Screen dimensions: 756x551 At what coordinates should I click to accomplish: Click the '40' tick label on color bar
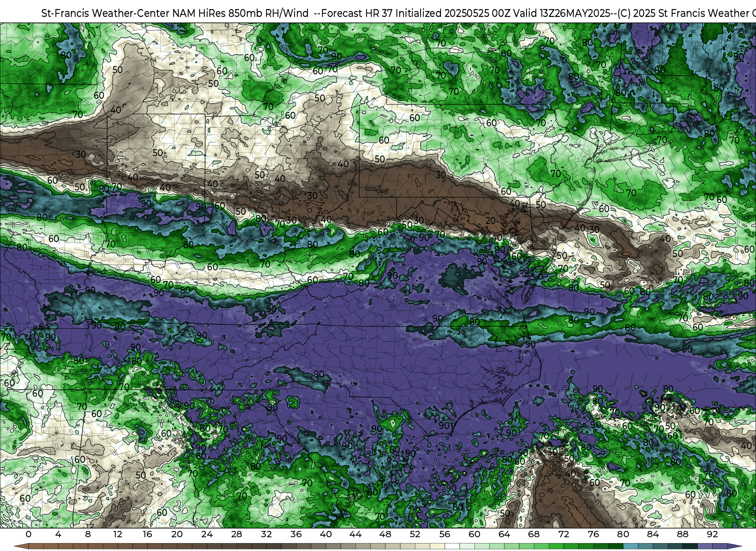point(326,534)
